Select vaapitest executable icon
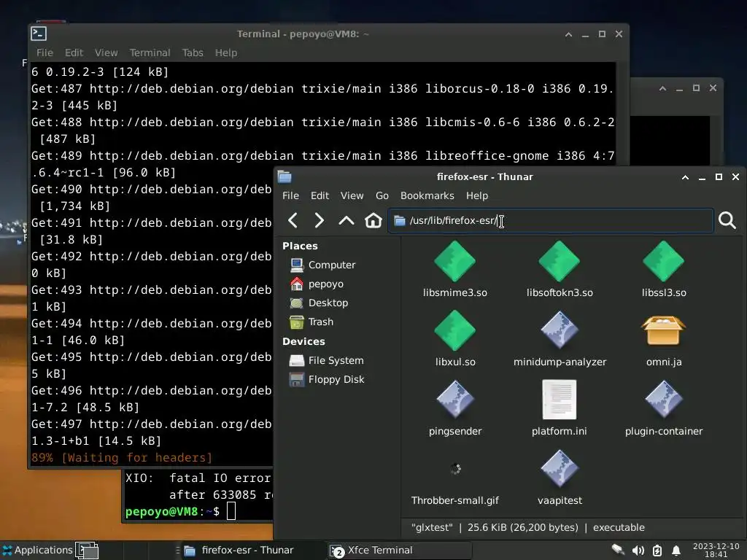 560,469
